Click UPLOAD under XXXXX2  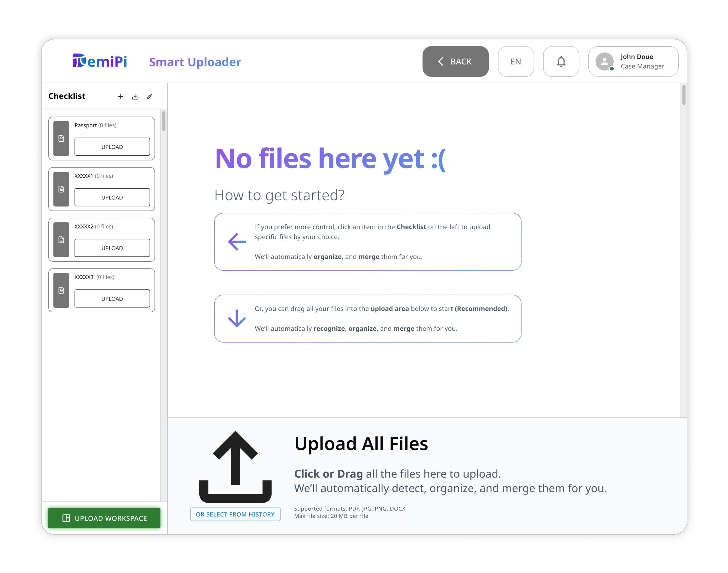coord(112,248)
